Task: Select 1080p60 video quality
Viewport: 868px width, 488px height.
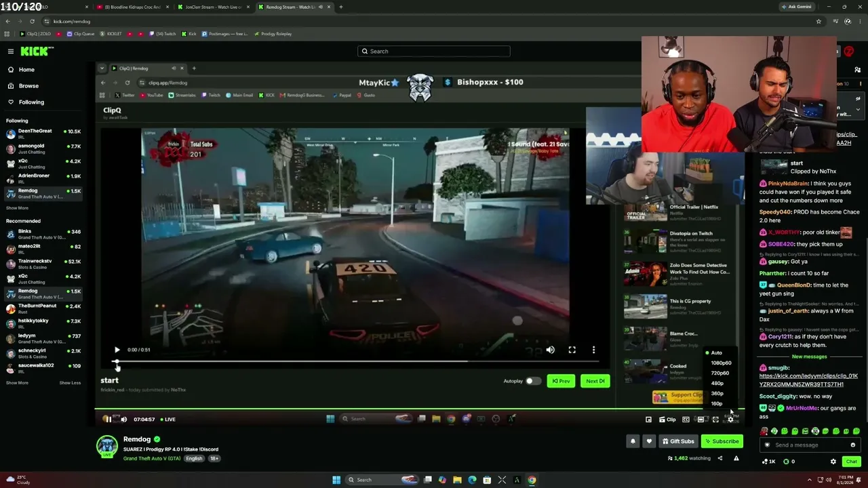Action: [x=720, y=363]
